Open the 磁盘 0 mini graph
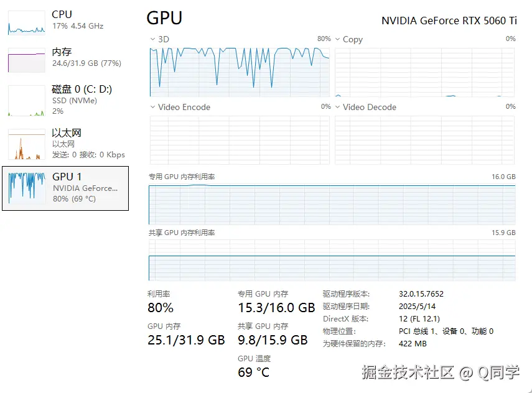This screenshot has height=393, width=532. (27, 101)
